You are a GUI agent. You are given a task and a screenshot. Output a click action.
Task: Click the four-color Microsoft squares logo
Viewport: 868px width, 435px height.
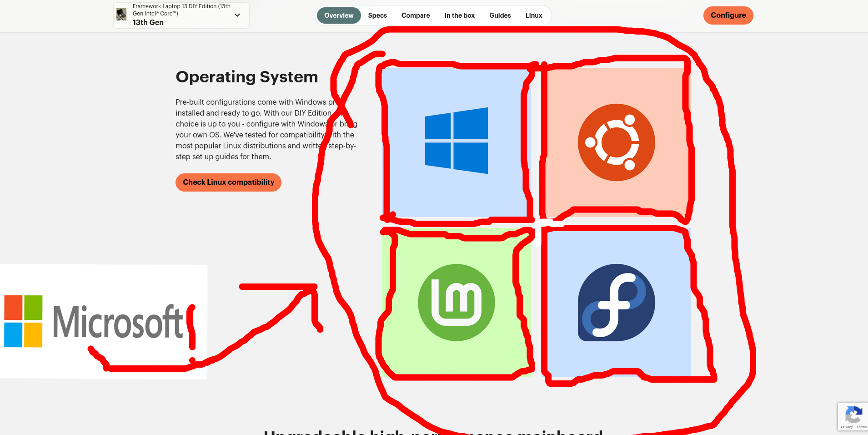(23, 321)
